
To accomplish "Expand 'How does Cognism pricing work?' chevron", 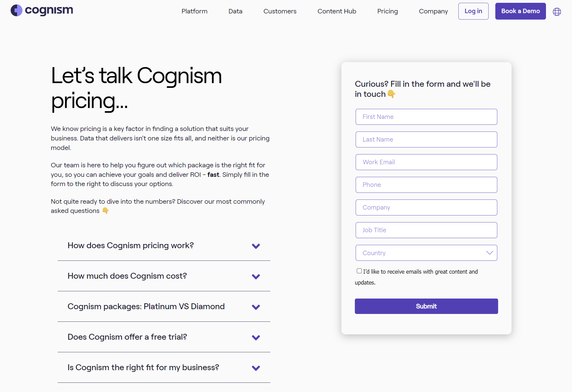I will 256,246.
